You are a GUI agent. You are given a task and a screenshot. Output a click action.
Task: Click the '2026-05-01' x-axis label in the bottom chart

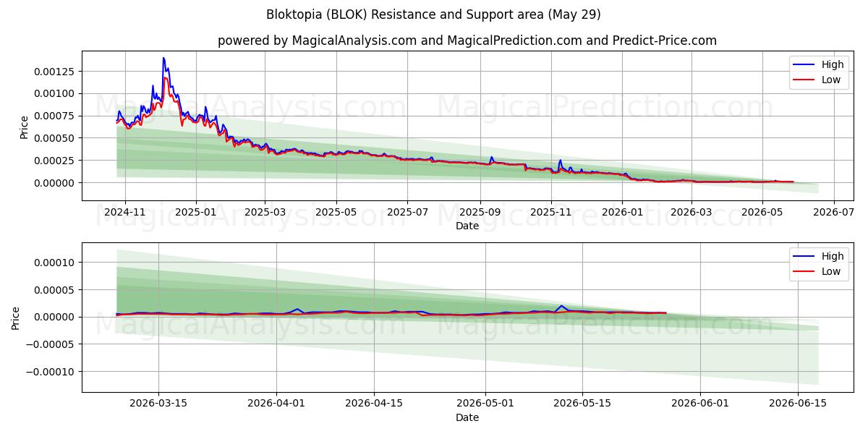485,404
